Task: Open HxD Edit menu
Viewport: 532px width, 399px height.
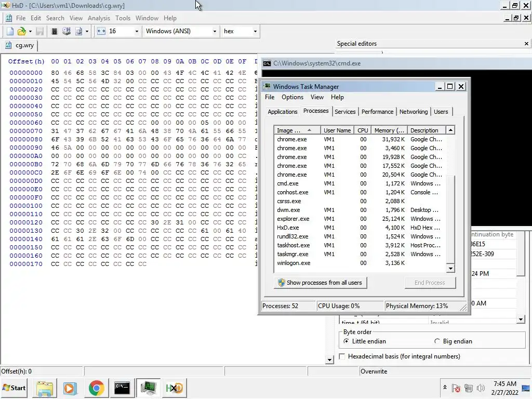Action: [x=36, y=18]
